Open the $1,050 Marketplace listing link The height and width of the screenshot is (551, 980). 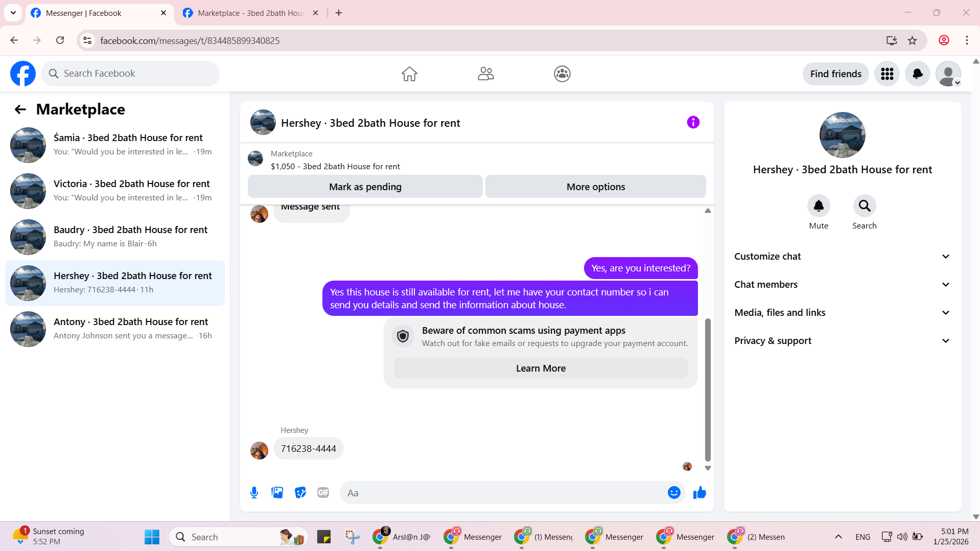point(335,167)
